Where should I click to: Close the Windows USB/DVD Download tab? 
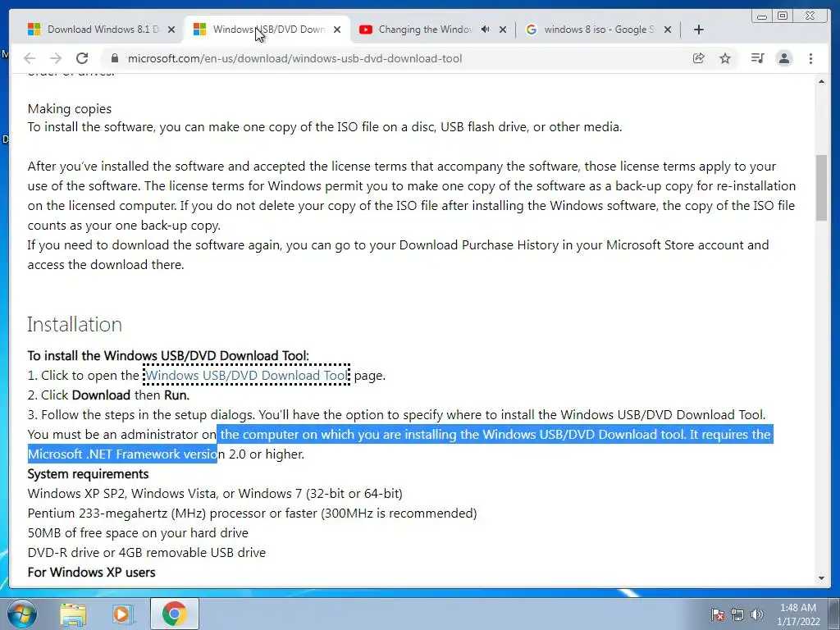[x=337, y=30]
